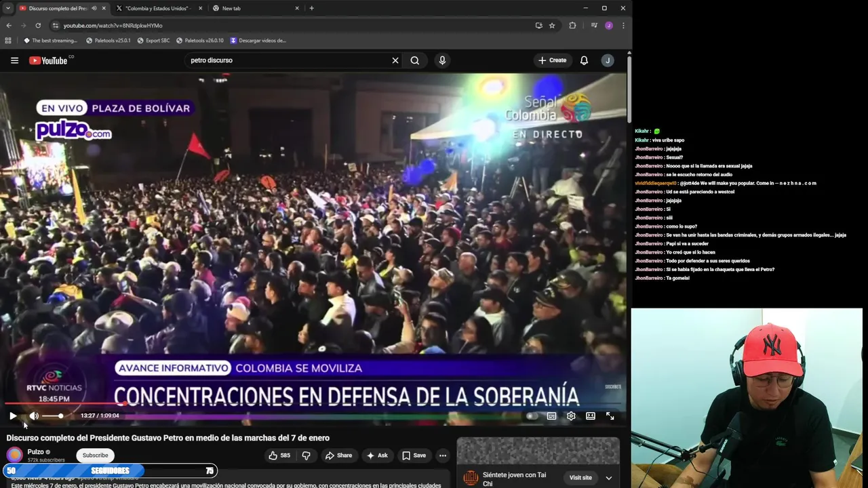Go back with the browser arrow
The height and width of the screenshot is (488, 868).
pos(9,25)
